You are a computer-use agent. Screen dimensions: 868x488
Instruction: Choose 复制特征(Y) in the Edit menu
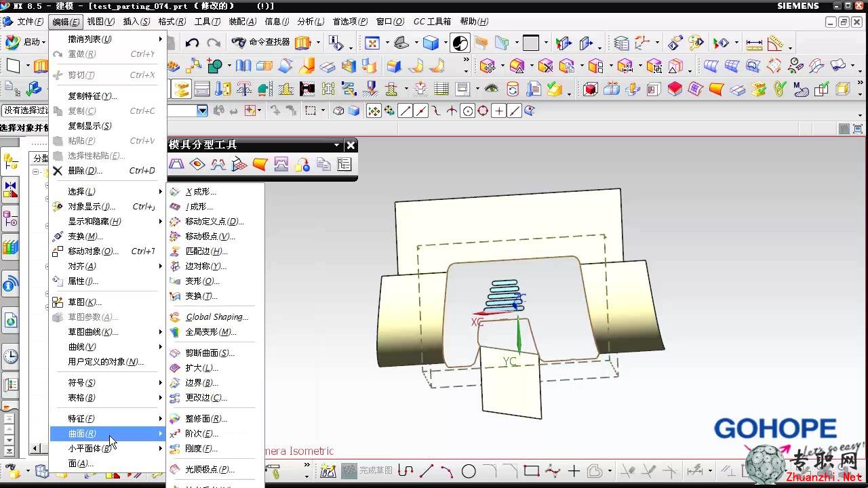(x=108, y=96)
